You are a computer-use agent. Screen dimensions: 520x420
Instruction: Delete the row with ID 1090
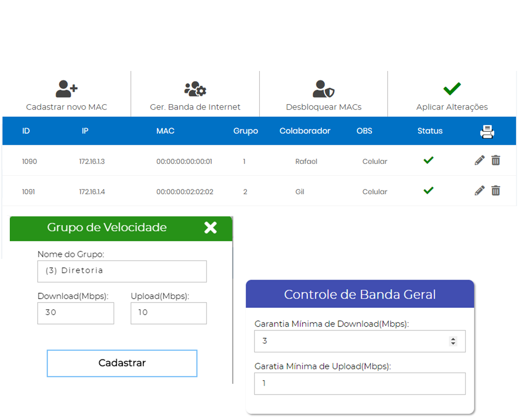tap(496, 161)
